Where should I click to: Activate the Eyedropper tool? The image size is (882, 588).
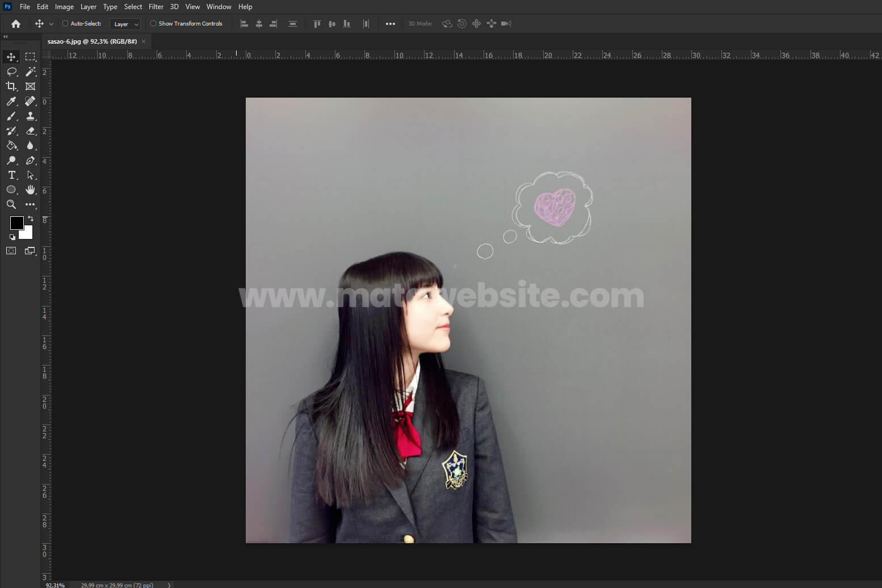pyautogui.click(x=11, y=101)
